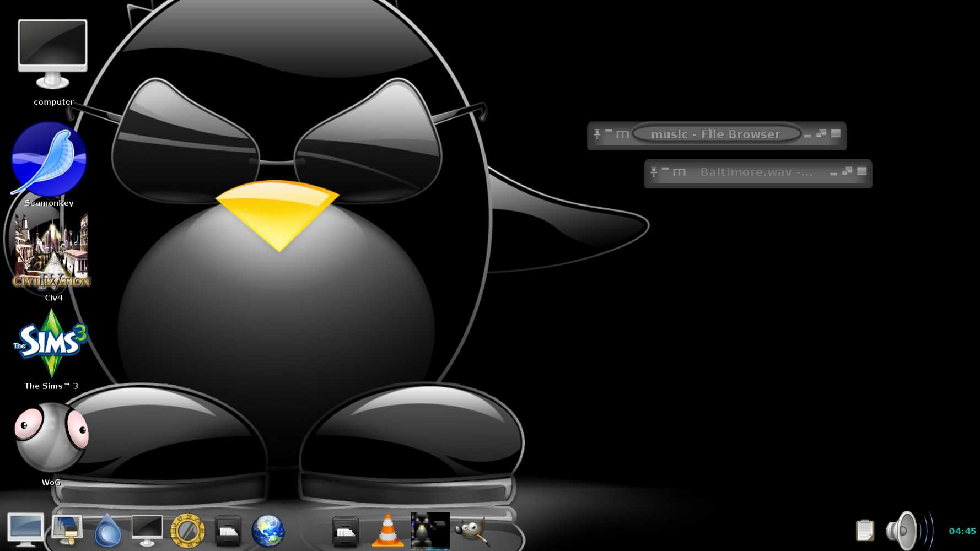
Task: Click the overlapping squares button on Baltimore.wav window
Action: tap(847, 171)
